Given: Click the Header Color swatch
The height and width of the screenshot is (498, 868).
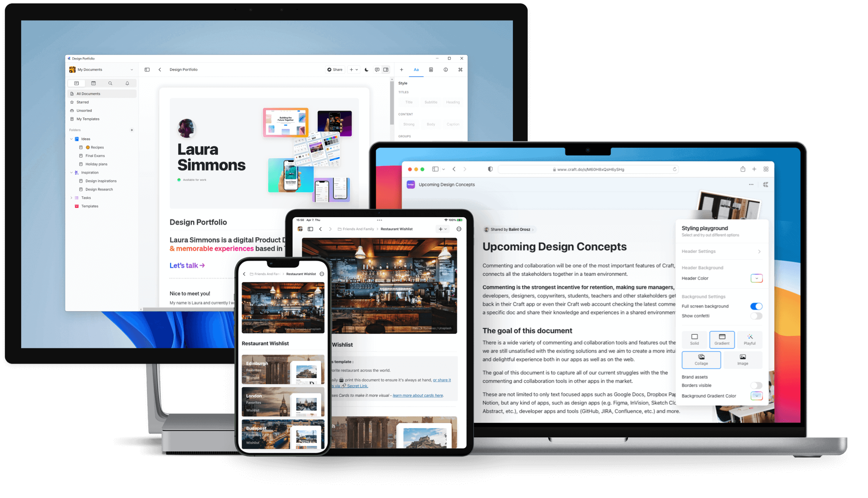Looking at the screenshot, I should tap(757, 279).
